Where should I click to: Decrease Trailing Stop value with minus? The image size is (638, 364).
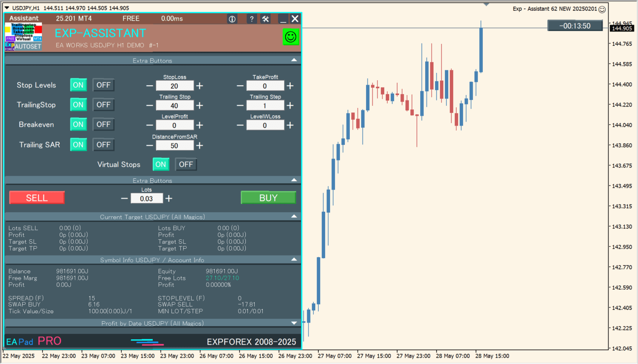coord(150,105)
